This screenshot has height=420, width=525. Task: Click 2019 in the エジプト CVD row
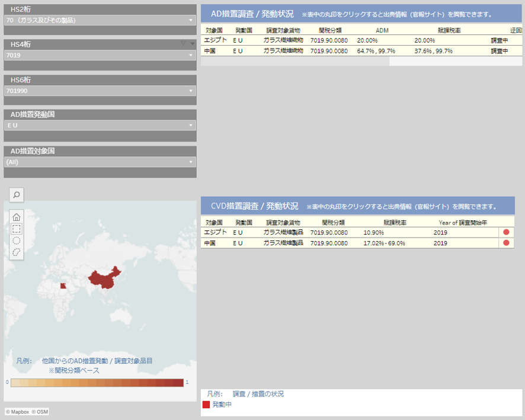point(440,232)
